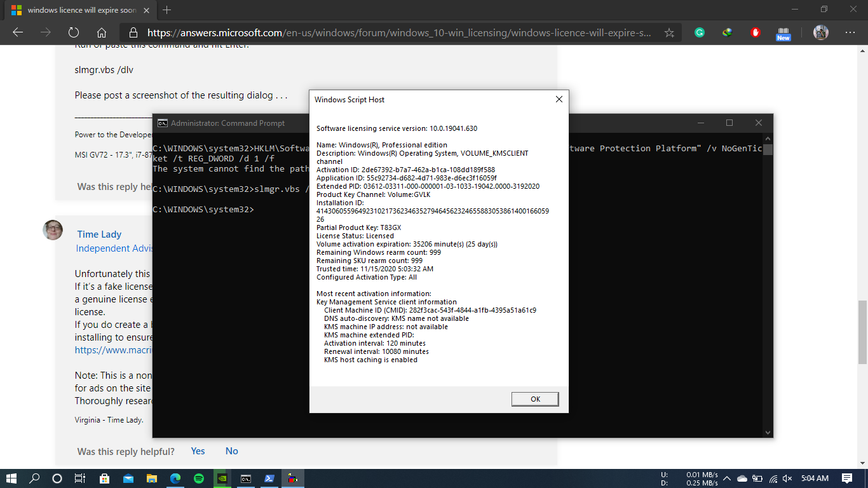Click the 'Partial Product Key: T83GX' line
The width and height of the screenshot is (868, 488).
tap(359, 227)
